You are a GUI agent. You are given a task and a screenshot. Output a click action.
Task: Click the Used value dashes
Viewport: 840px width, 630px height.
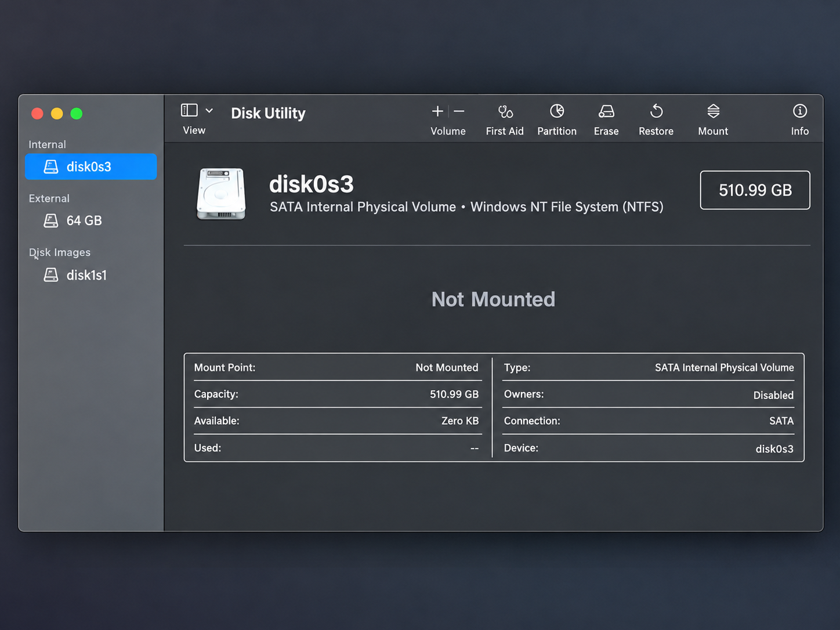(x=475, y=448)
